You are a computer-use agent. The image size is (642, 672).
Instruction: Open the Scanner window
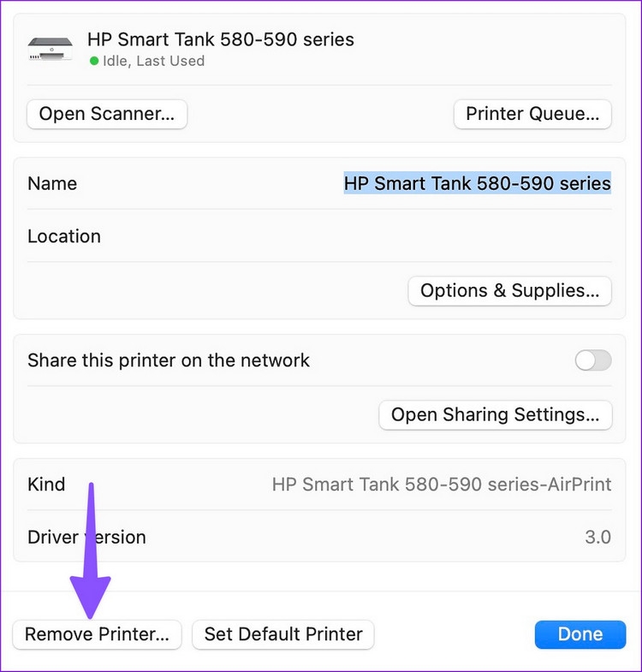click(x=107, y=114)
